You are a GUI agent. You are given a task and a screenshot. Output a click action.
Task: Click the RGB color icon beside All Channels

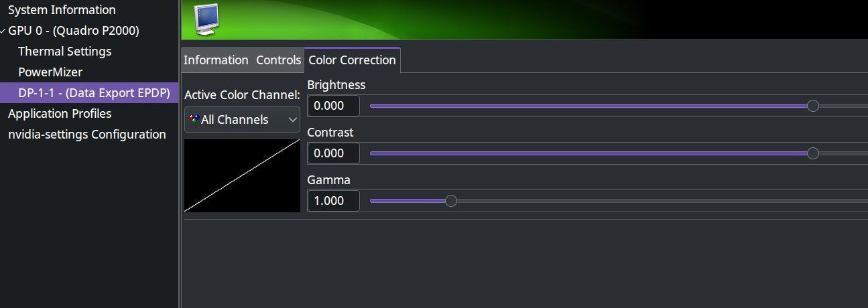point(193,119)
